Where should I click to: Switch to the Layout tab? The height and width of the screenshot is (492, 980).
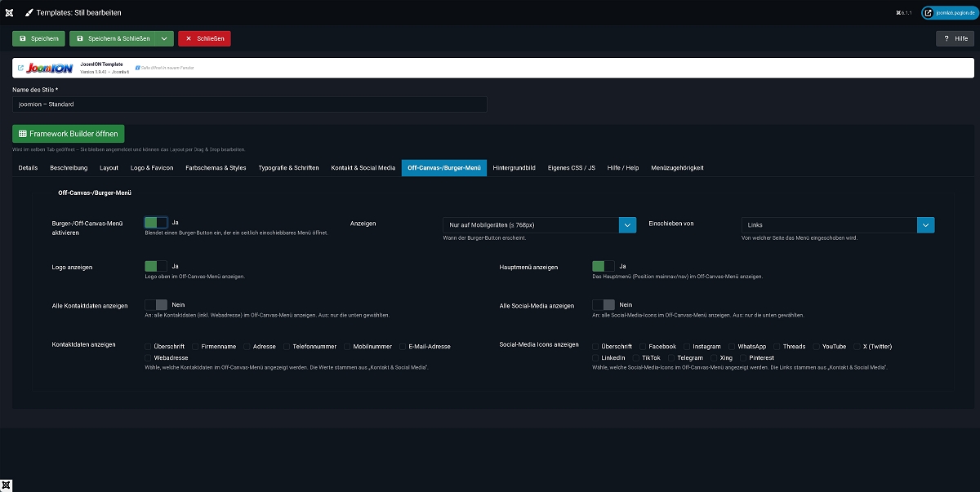click(109, 168)
